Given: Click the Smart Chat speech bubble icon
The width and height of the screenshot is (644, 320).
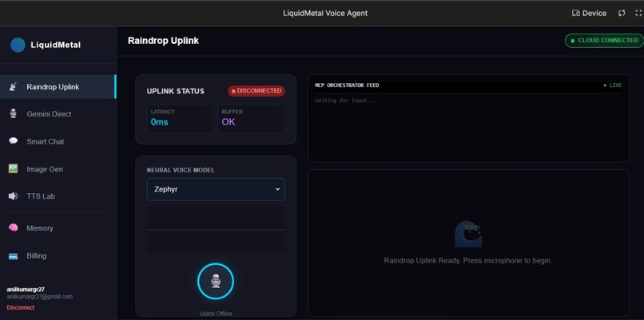Looking at the screenshot, I should (13, 141).
